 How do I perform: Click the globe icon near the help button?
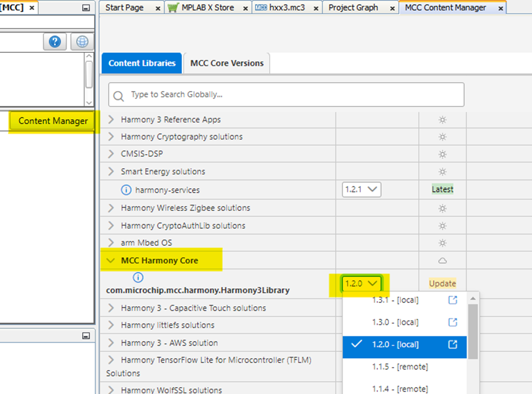82,42
